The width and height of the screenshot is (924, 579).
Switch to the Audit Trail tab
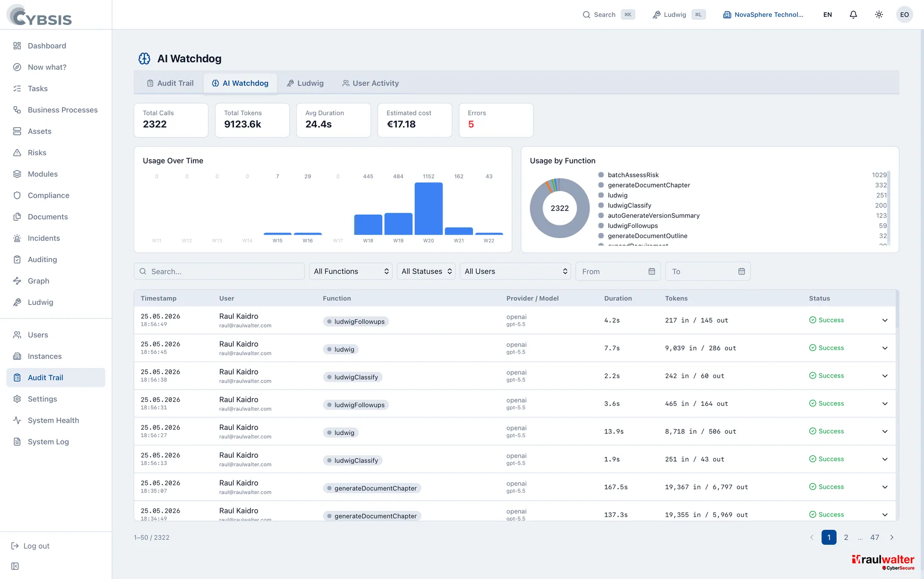pyautogui.click(x=170, y=83)
